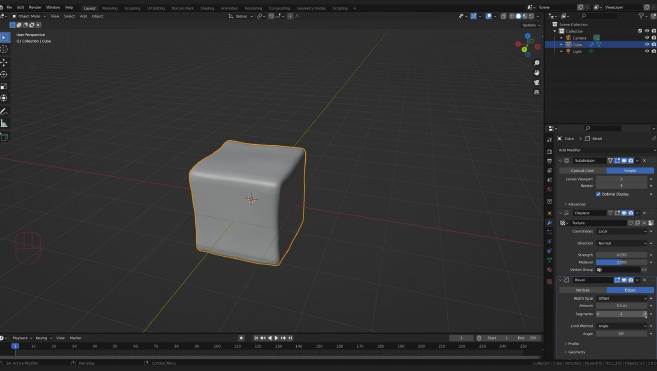Expand the Advanced section of Subdivision modifier
This screenshot has height=371, width=657.
pyautogui.click(x=575, y=204)
